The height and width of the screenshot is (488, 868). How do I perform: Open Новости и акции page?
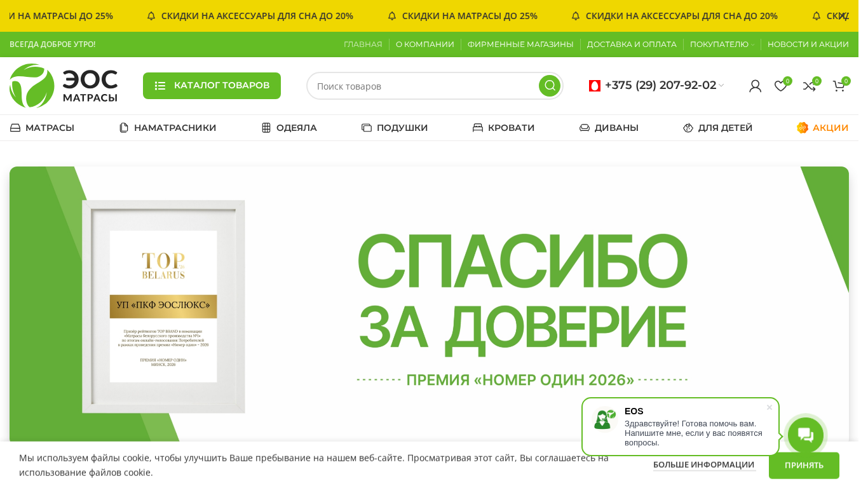pos(808,44)
